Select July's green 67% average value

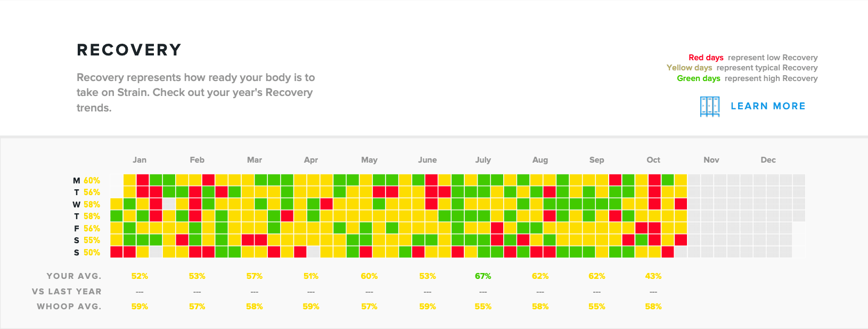(483, 276)
